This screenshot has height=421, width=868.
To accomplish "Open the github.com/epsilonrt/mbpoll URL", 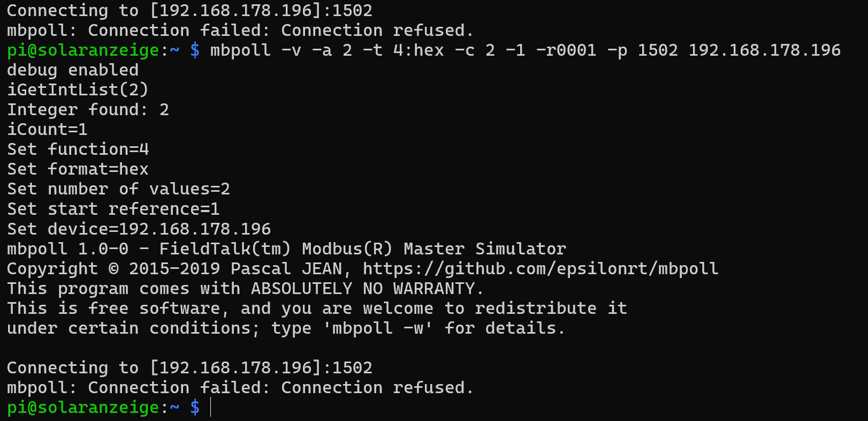I will (x=540, y=268).
